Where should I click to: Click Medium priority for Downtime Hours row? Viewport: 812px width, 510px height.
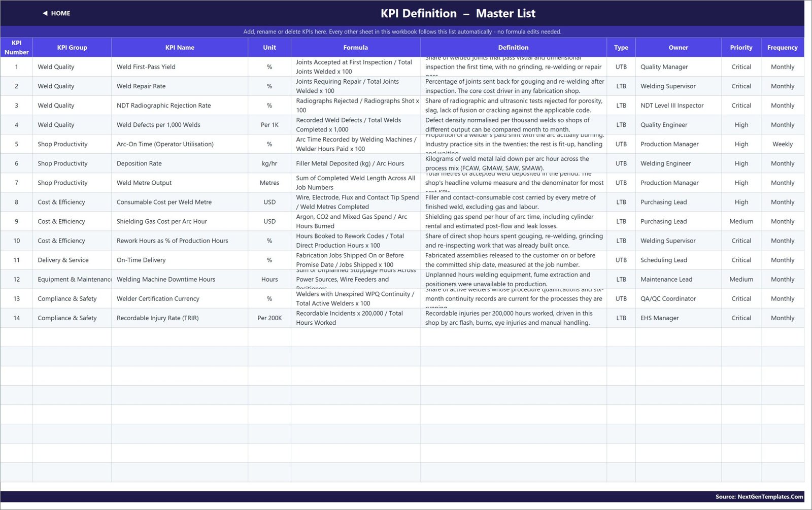pos(741,279)
